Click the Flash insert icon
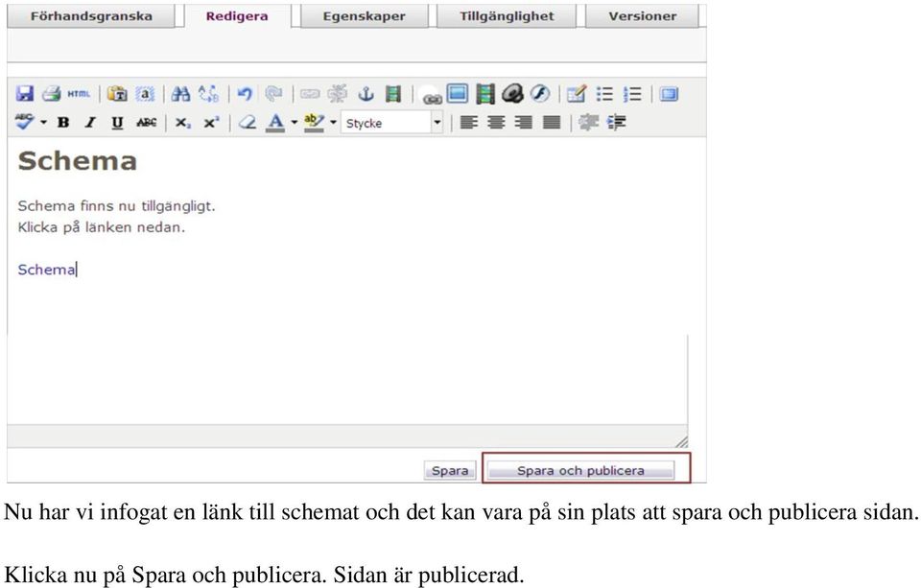The width and height of the screenshot is (921, 588). [540, 94]
